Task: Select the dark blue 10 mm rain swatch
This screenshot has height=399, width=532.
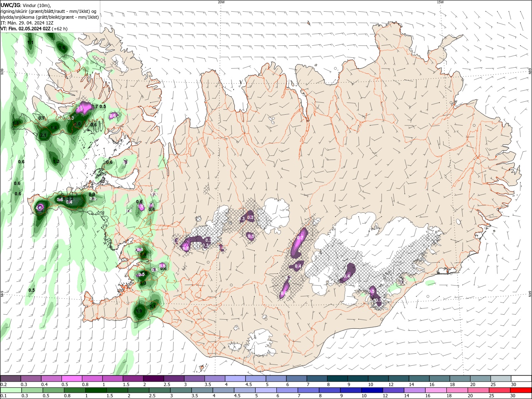Action: [x=372, y=390]
